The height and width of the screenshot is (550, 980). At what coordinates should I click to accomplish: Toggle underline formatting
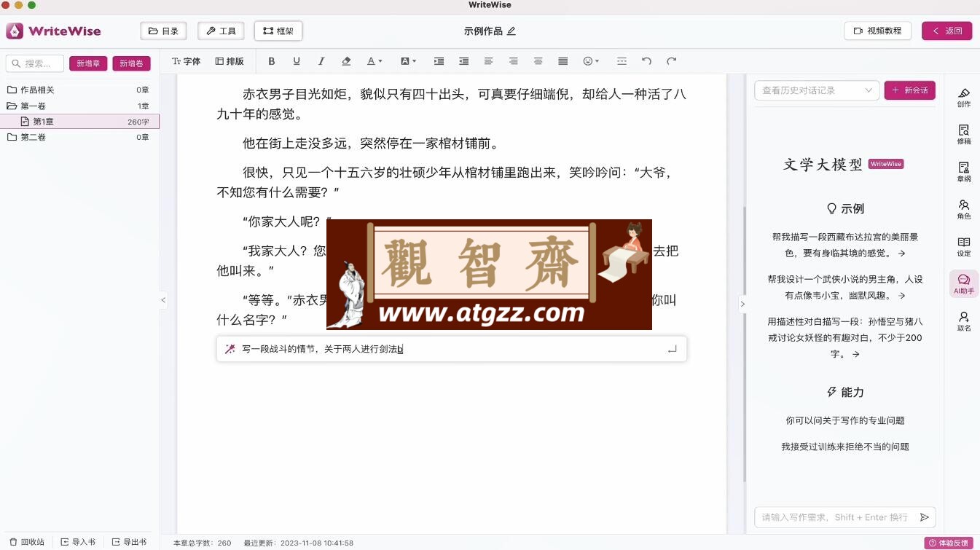coord(297,61)
